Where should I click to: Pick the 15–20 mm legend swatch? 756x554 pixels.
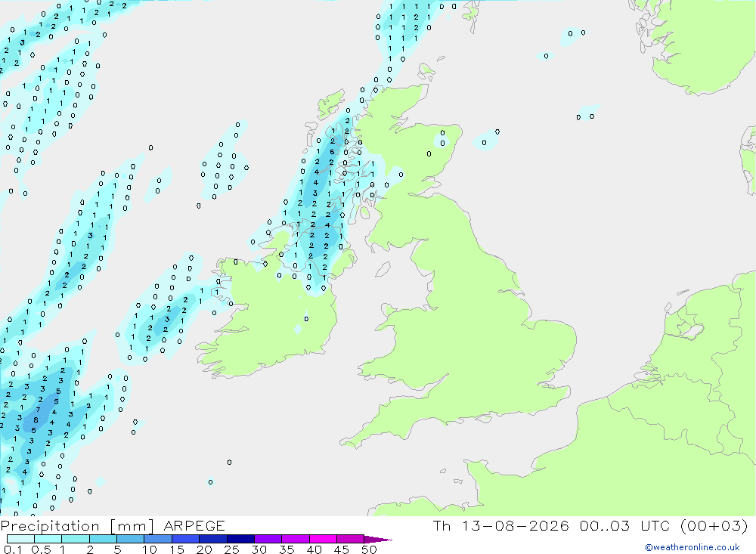[185, 539]
